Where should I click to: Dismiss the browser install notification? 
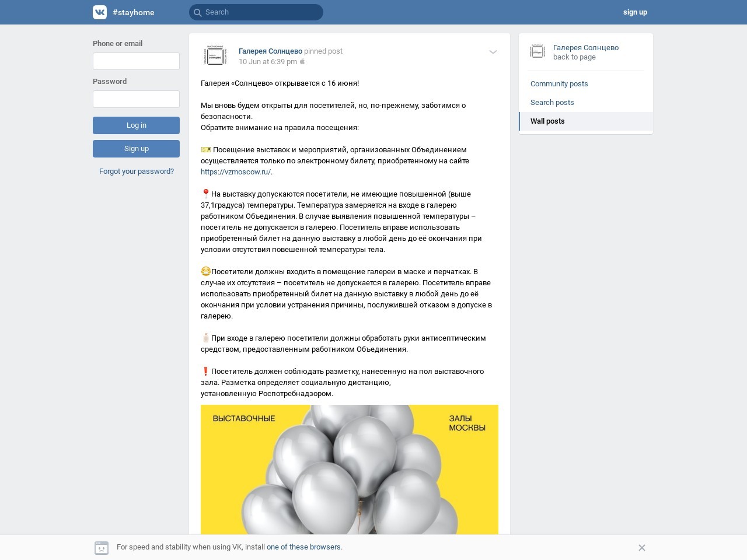tap(642, 548)
